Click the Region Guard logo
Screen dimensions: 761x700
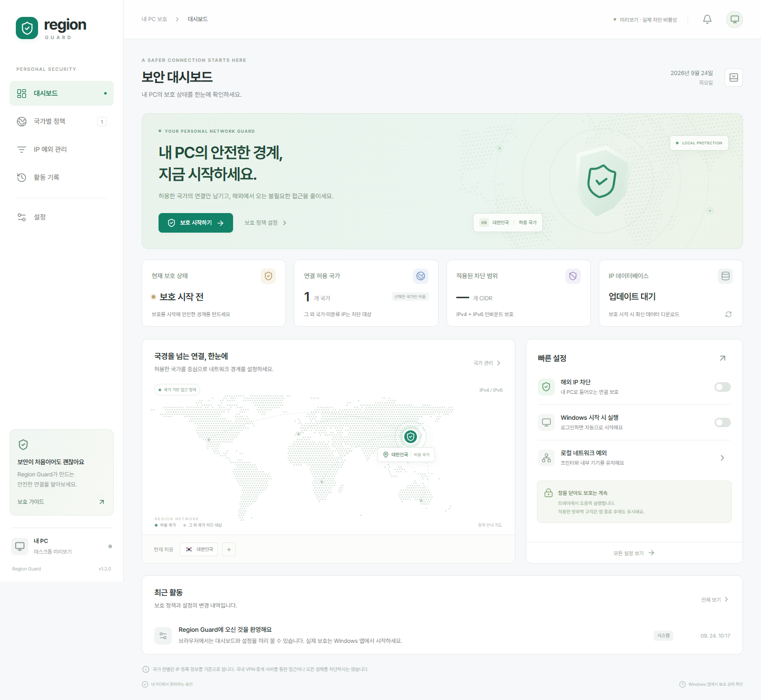[51, 28]
